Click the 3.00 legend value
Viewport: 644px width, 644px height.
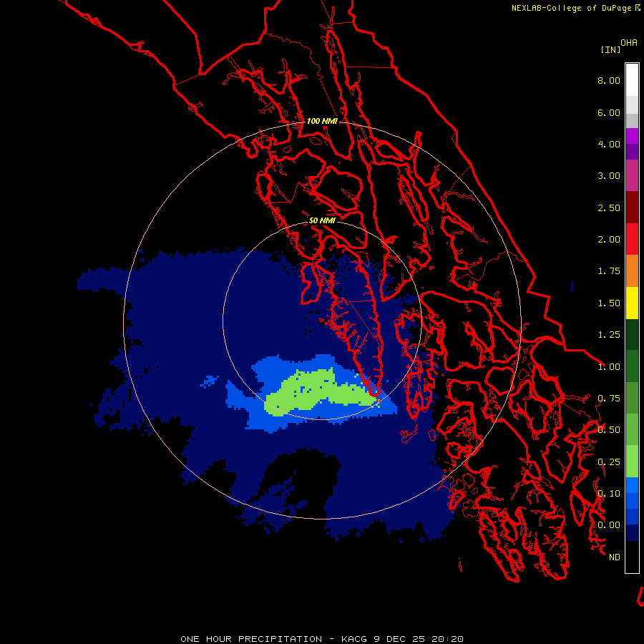pyautogui.click(x=609, y=176)
